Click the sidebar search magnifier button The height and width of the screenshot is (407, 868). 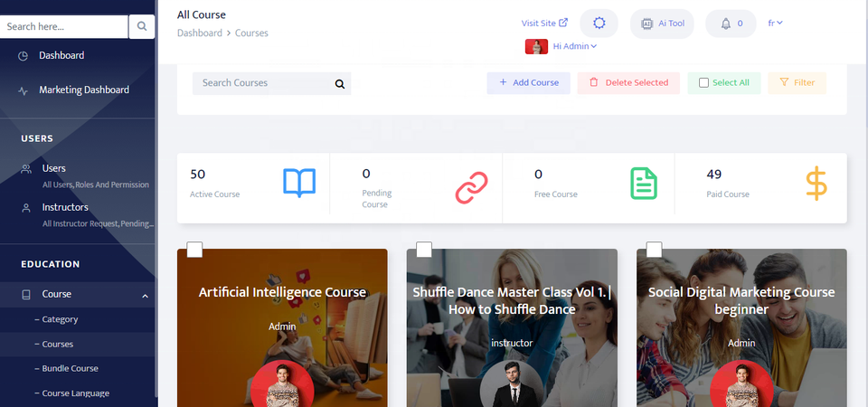tap(142, 26)
